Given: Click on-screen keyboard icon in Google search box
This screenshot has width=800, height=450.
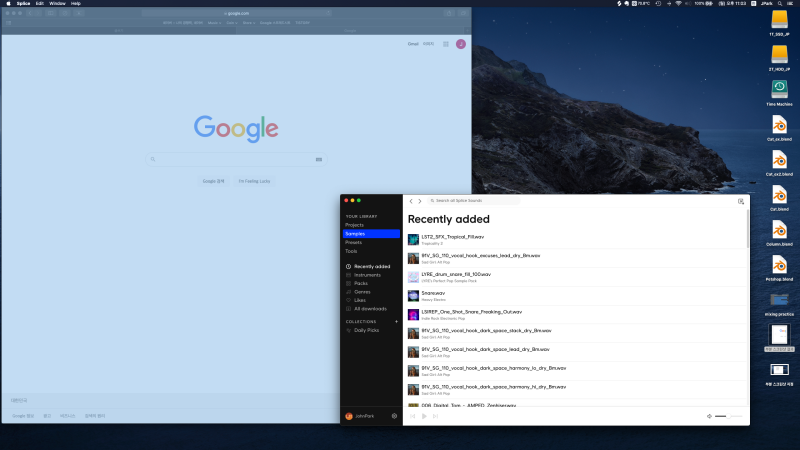Looking at the screenshot, I should click(319, 159).
